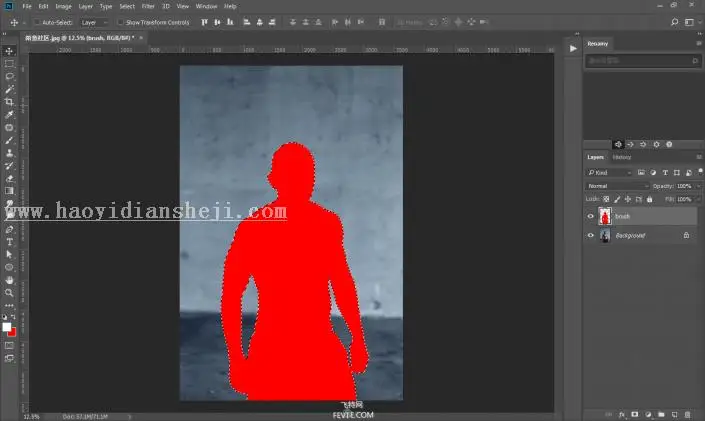This screenshot has width=705, height=421.
Task: Click Align left edges icon
Action: point(246,22)
